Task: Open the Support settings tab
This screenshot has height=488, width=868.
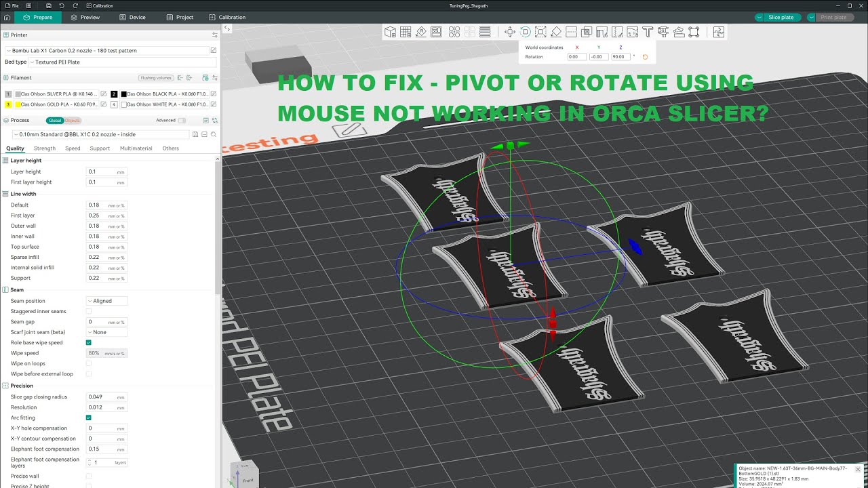Action: click(100, 148)
